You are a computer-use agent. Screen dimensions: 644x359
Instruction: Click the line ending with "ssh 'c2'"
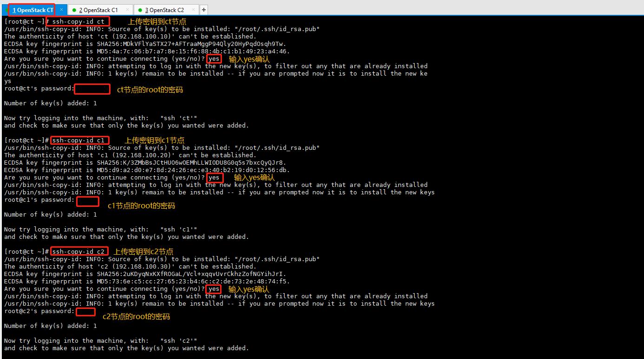pyautogui.click(x=100, y=340)
